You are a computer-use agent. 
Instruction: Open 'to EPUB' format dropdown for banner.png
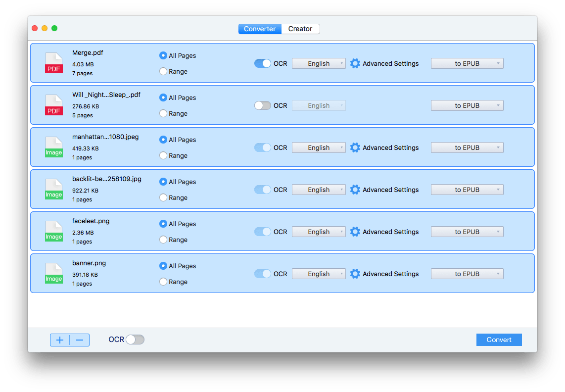coord(467,274)
